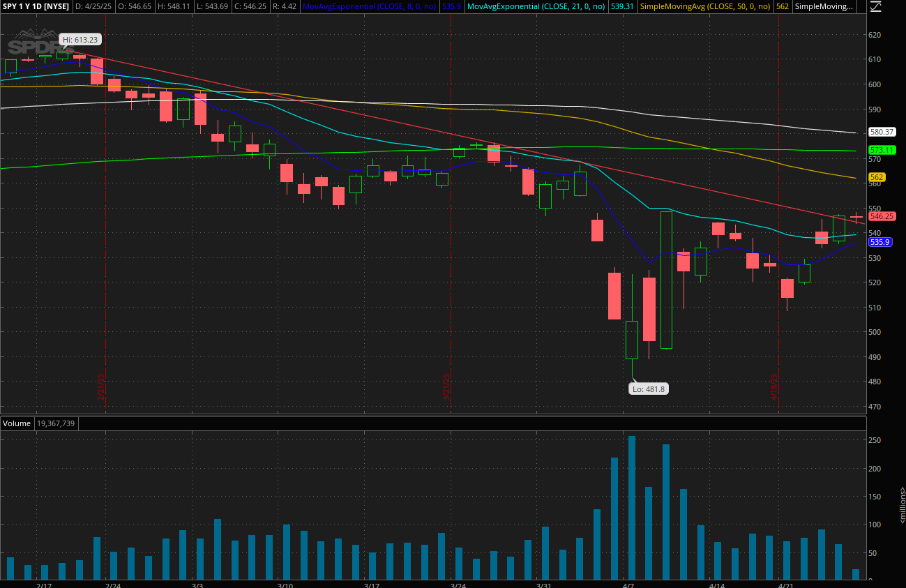Click the 600 level on price axis
Viewport: 906px width, 588px height.
tap(875, 84)
